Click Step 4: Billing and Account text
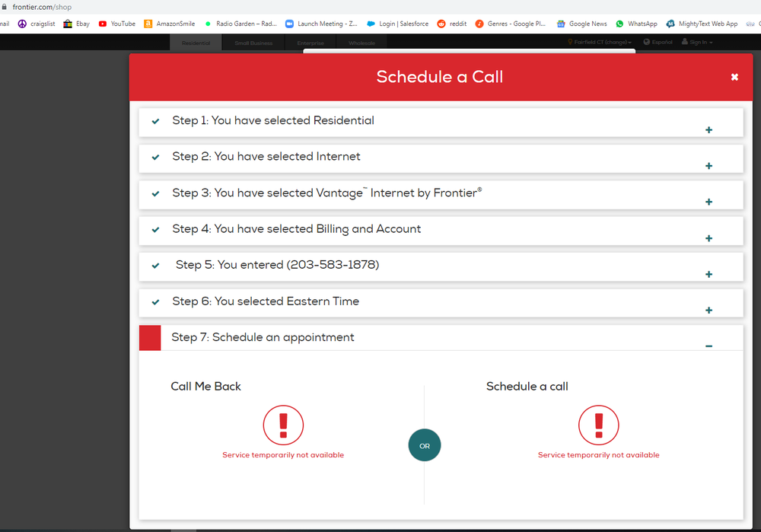Screen dimensions: 761x532 point(297,228)
